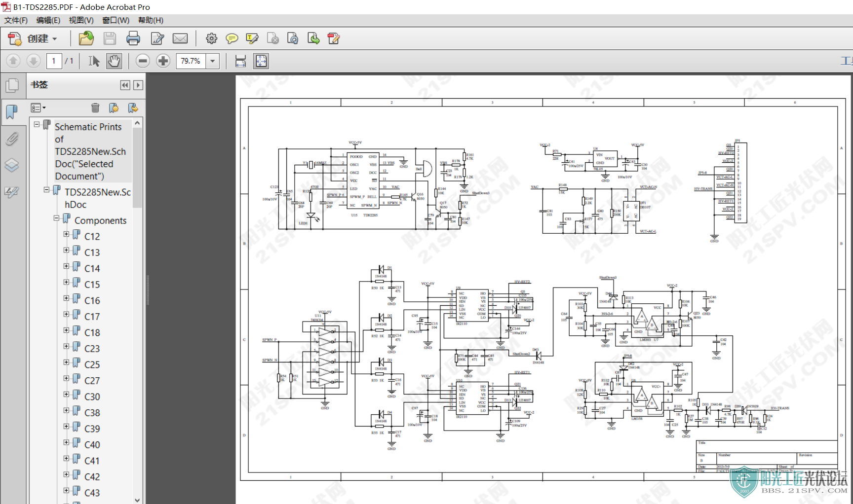This screenshot has height=504, width=853.
Task: Open the Signatures panel icon
Action: pyautogui.click(x=12, y=192)
